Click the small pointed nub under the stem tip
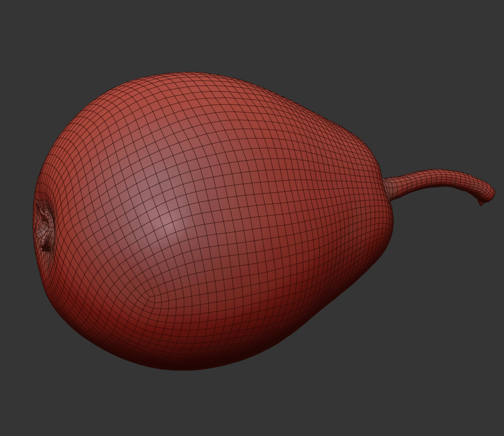Screen dimensions: 504x436 pyautogui.click(x=481, y=204)
